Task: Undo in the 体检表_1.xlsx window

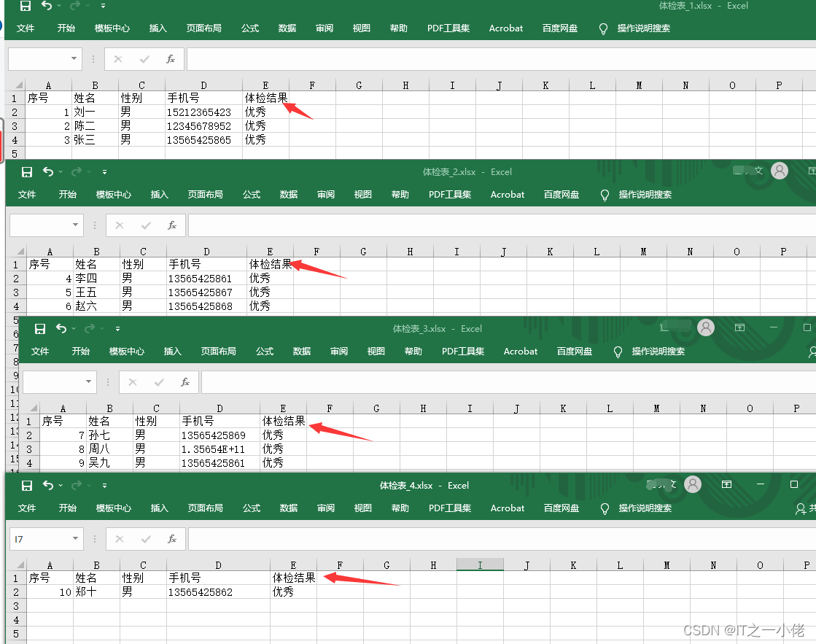Action: pos(47,6)
